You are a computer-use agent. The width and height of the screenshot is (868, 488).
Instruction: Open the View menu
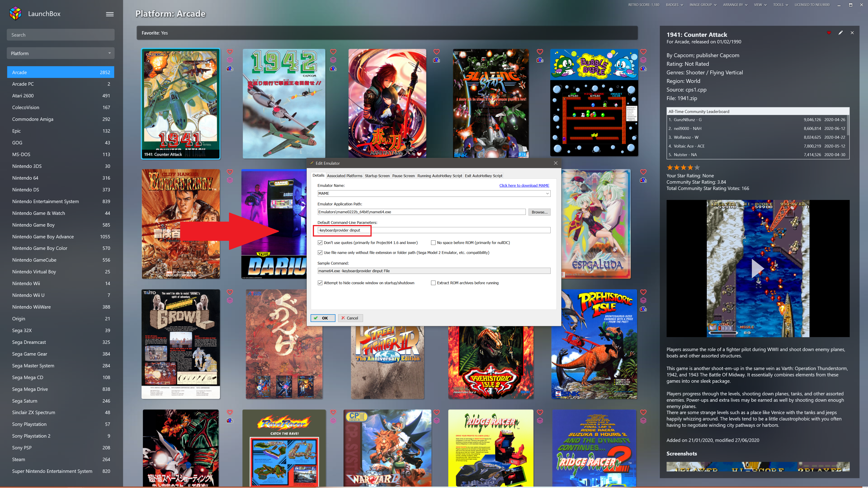pos(760,5)
